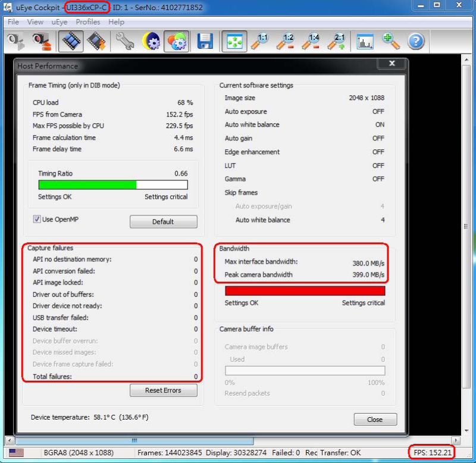Click the 'FPS: 152.21' status entry
Screen dimensions: 476x463
coord(433,452)
